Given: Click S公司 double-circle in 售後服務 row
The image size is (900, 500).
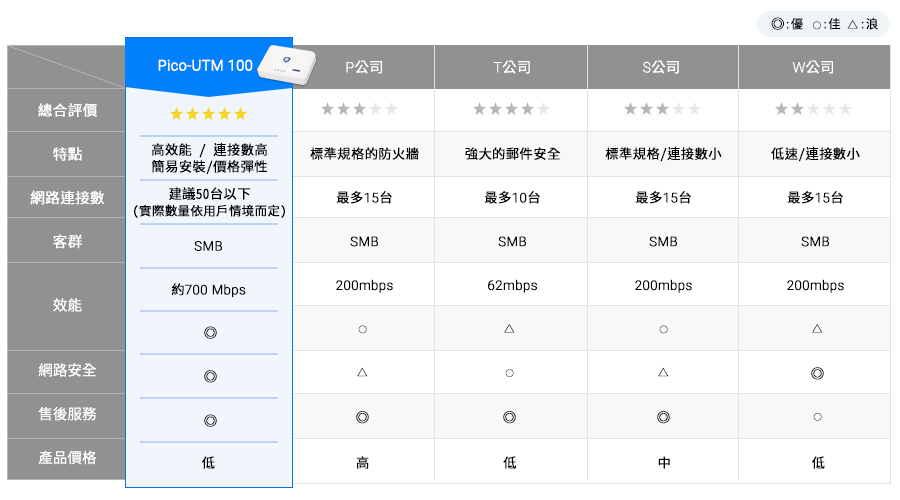Looking at the screenshot, I should pos(664,417).
